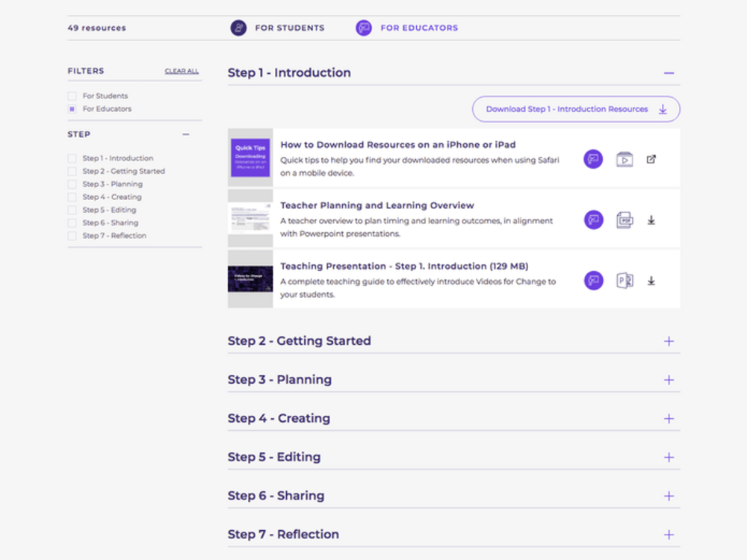Viewport: 747px width, 560px height.
Task: Collapse the STEP filter group
Action: 187,134
